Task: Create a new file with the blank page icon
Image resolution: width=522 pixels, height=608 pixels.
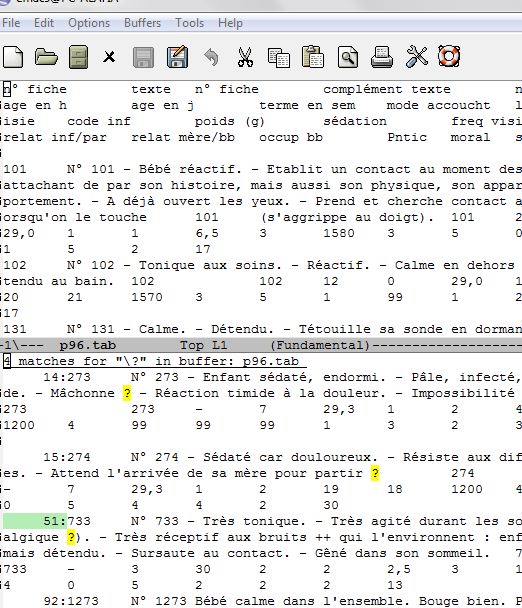Action: coord(13,57)
